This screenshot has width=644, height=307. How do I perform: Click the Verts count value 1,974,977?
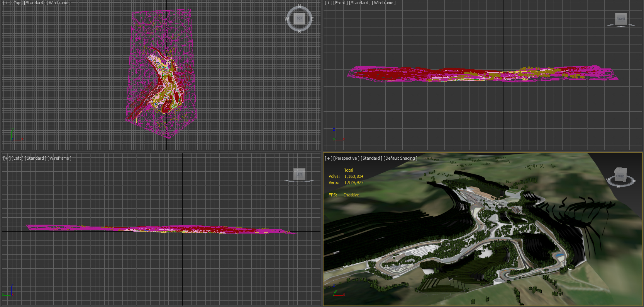coord(354,182)
